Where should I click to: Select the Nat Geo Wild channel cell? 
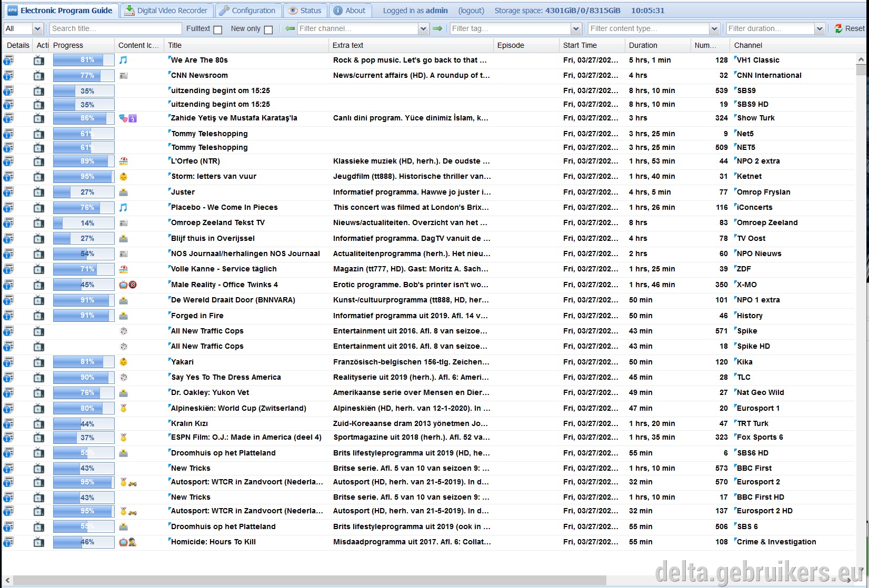click(x=761, y=393)
